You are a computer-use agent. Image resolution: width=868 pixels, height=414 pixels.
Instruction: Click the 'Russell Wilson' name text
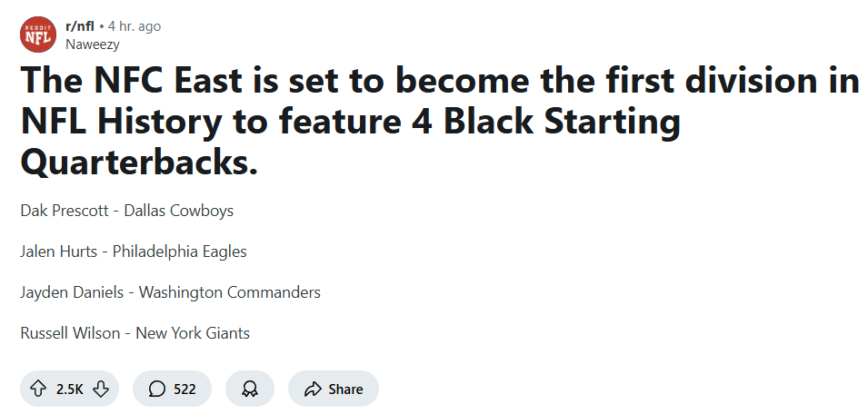(70, 333)
